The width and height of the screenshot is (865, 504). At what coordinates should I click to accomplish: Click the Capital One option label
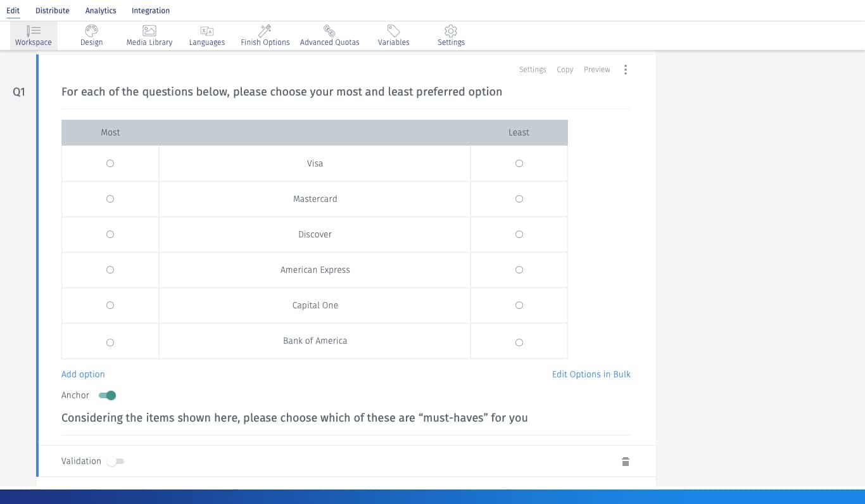(x=315, y=305)
